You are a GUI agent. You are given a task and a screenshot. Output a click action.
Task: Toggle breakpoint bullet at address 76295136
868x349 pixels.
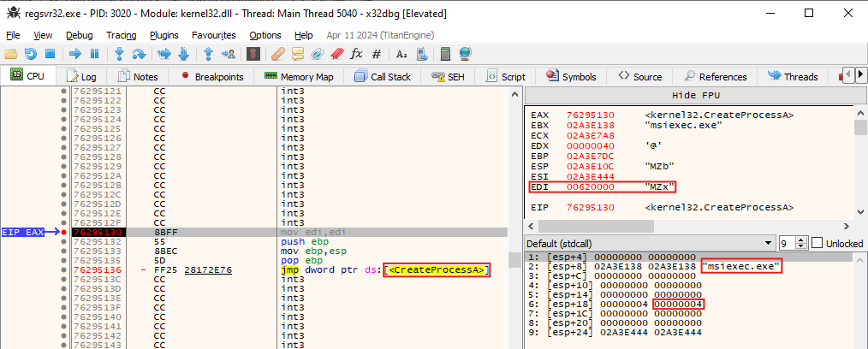point(64,270)
